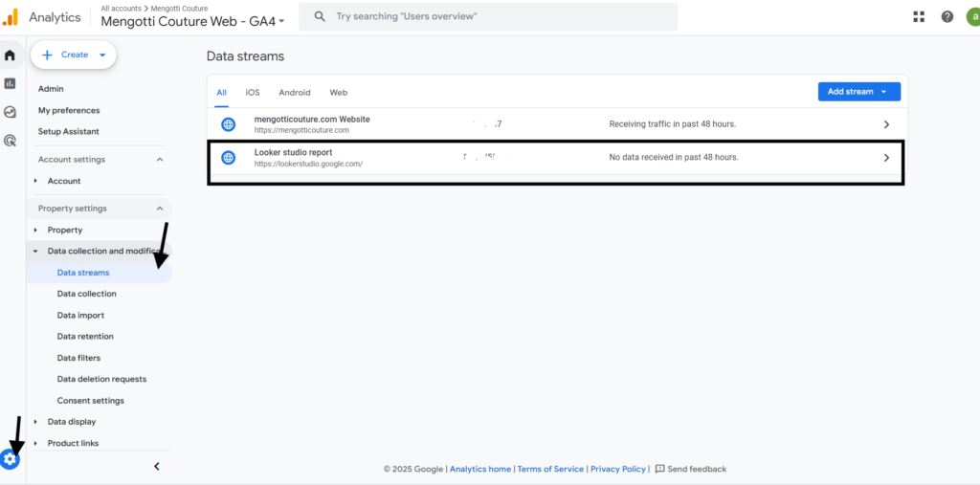Viewport: 980px width, 485px height.
Task: Open Data collection settings
Action: (x=86, y=294)
